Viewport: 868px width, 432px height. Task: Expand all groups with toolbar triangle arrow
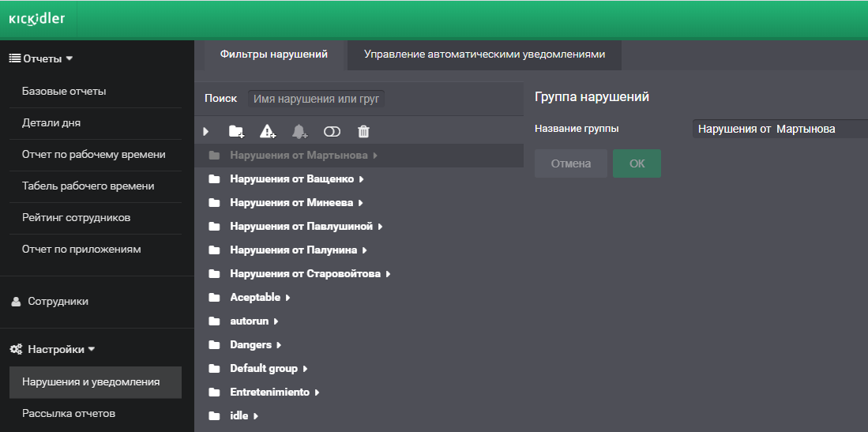click(x=205, y=131)
